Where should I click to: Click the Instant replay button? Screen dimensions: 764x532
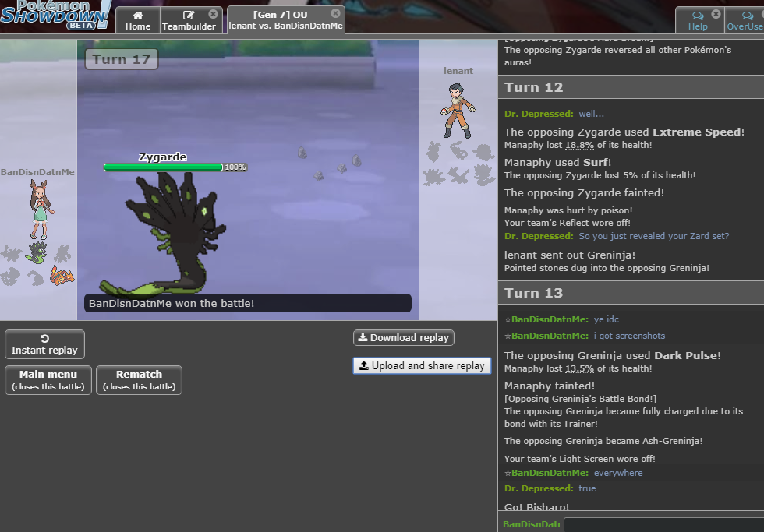click(x=44, y=344)
